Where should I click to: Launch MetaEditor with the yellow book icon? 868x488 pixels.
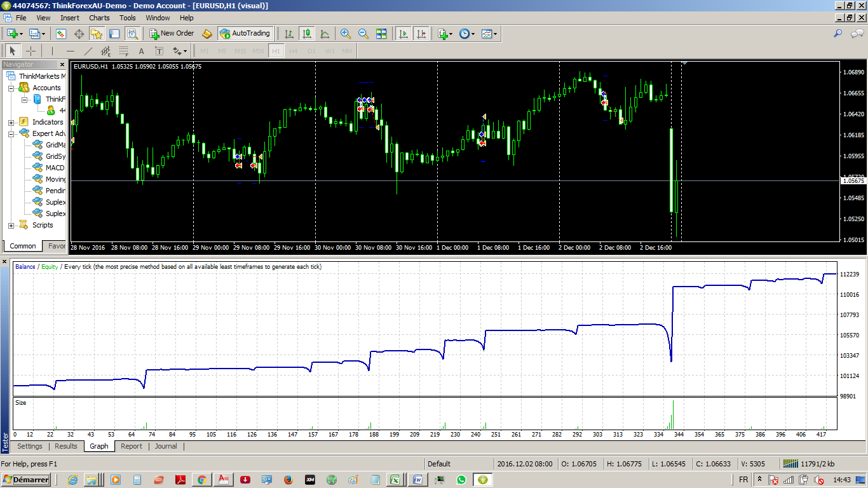pyautogui.click(x=207, y=34)
